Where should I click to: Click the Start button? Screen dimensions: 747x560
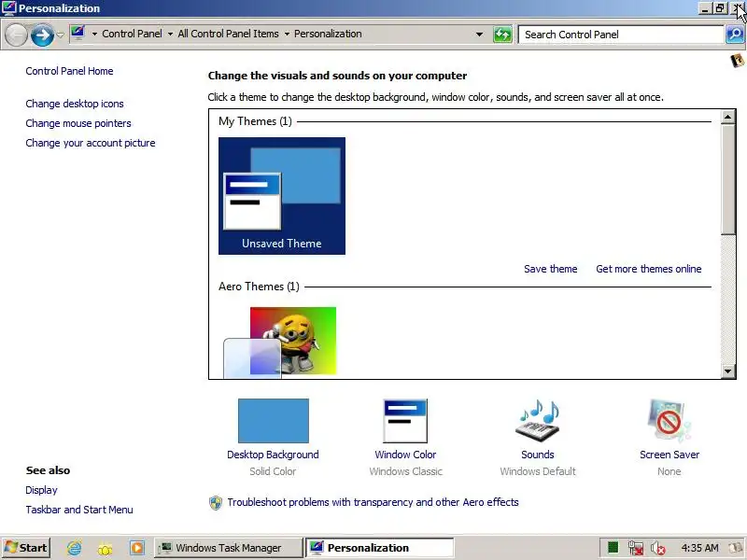[26, 548]
